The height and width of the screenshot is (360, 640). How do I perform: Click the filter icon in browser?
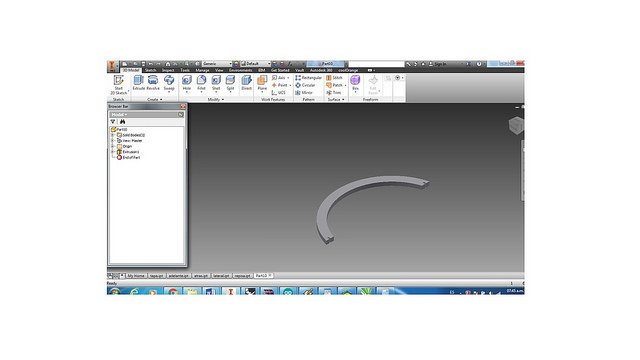pos(113,122)
